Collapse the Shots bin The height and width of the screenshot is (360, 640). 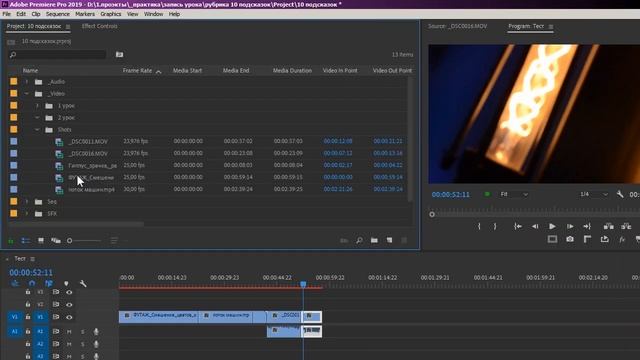(x=37, y=129)
